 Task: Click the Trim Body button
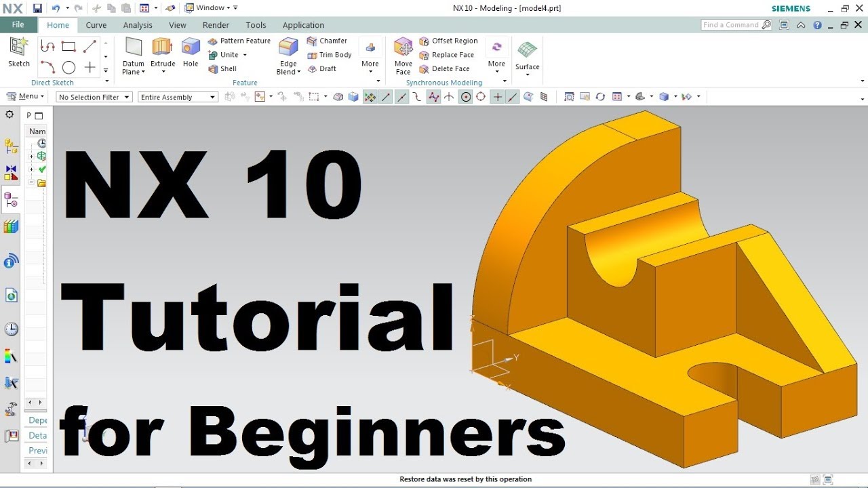330,55
